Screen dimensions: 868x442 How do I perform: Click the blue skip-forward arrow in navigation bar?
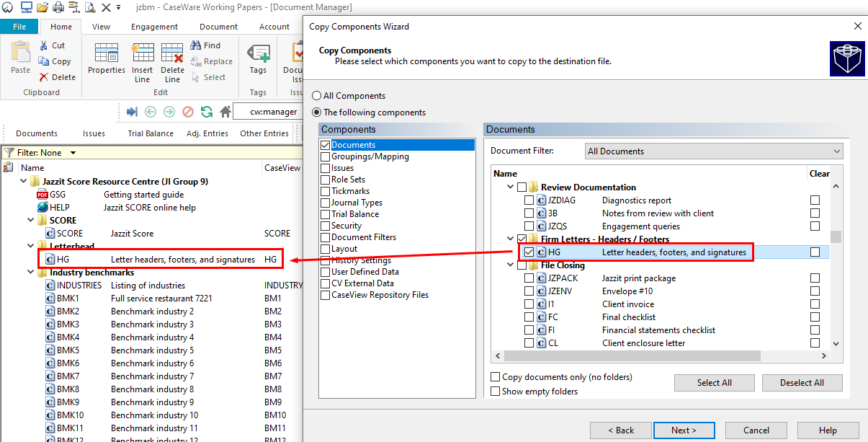click(x=132, y=112)
